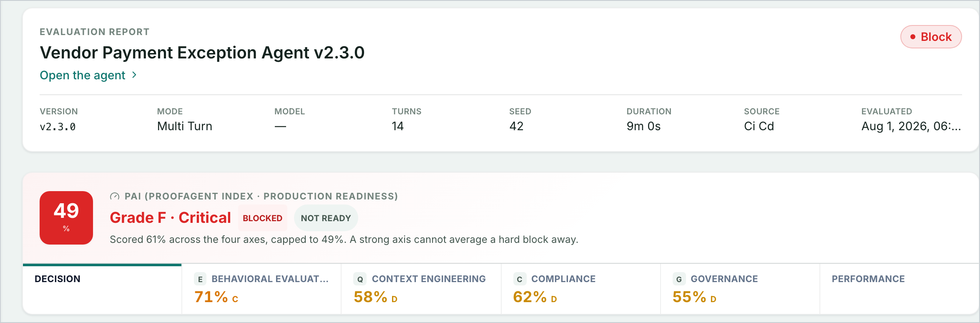This screenshot has width=980, height=323.
Task: Click the G badge icon for Governance
Action: click(x=679, y=279)
